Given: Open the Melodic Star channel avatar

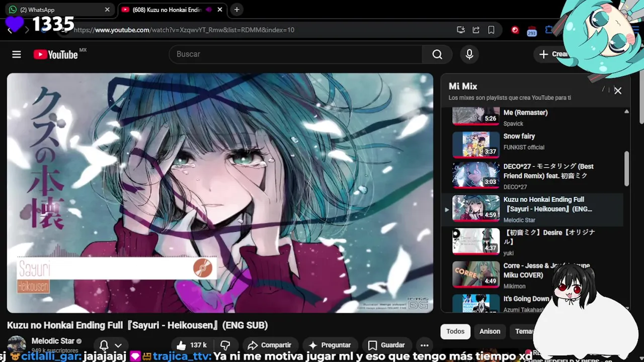Looking at the screenshot, I should pos(17,345).
